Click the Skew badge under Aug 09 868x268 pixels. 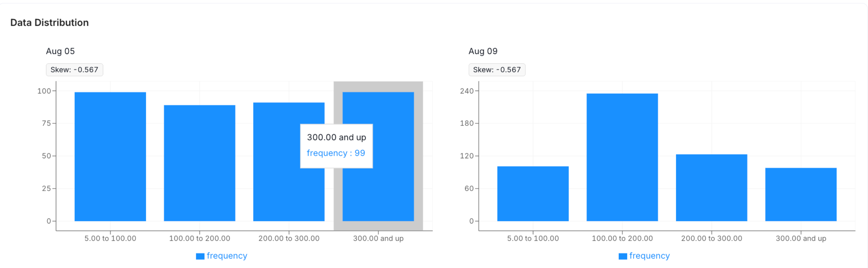coord(497,70)
